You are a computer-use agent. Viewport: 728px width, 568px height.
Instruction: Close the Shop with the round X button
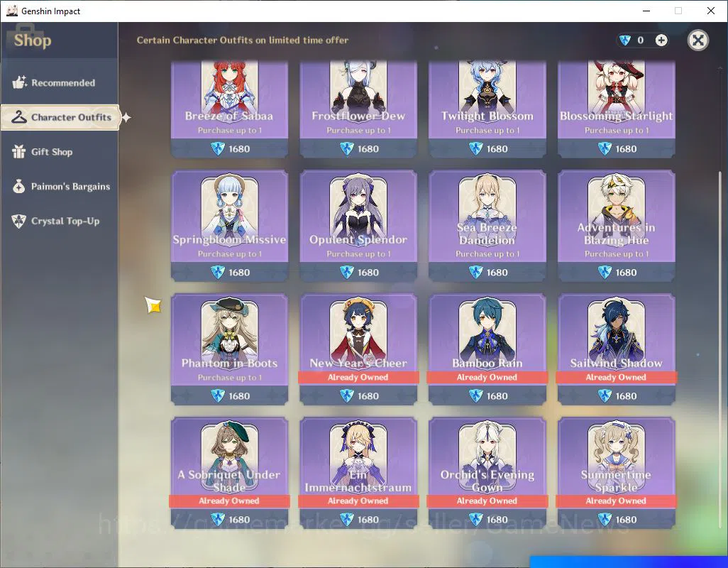(697, 40)
